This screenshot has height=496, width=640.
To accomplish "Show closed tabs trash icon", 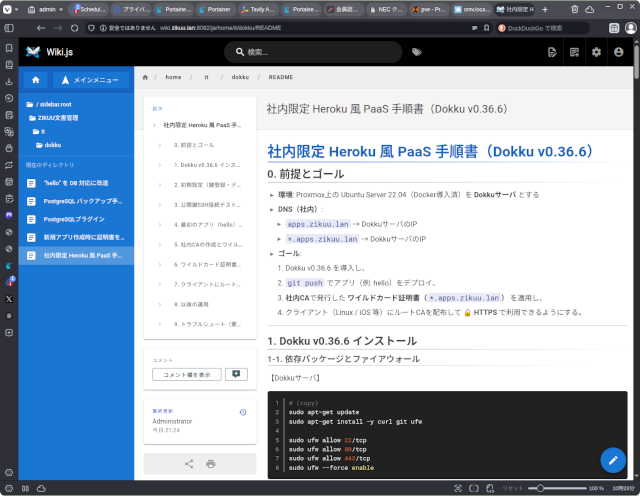I will 575,9.
